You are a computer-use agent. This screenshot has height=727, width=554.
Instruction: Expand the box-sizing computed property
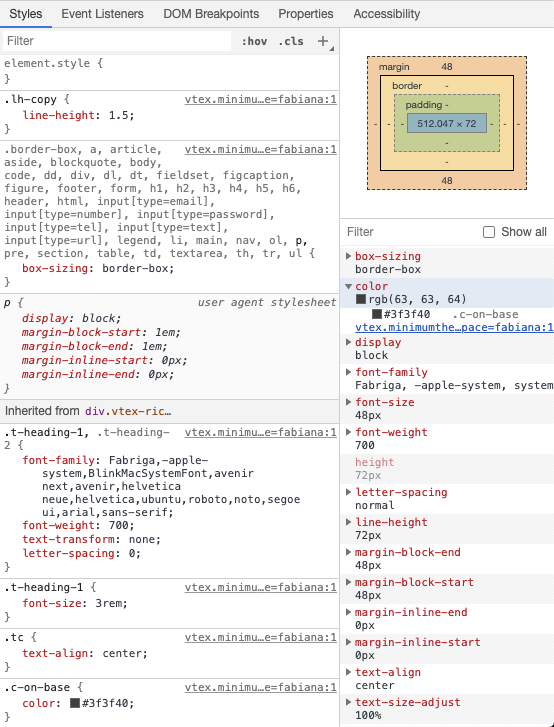(x=349, y=256)
